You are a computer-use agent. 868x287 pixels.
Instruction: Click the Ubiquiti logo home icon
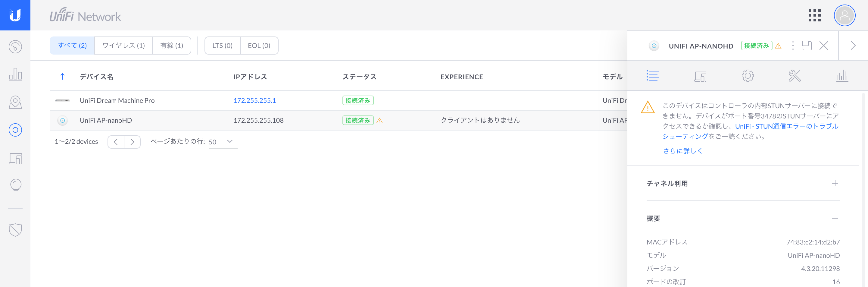[15, 15]
